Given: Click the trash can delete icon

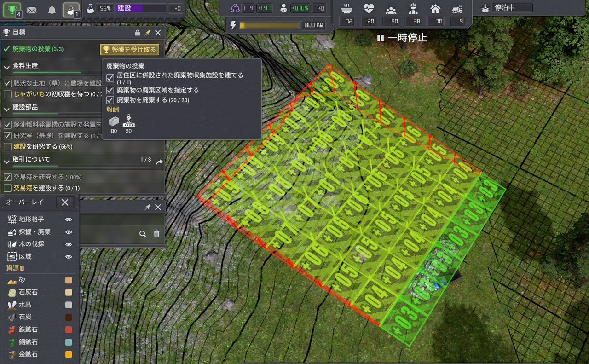Looking at the screenshot, I should (156, 234).
